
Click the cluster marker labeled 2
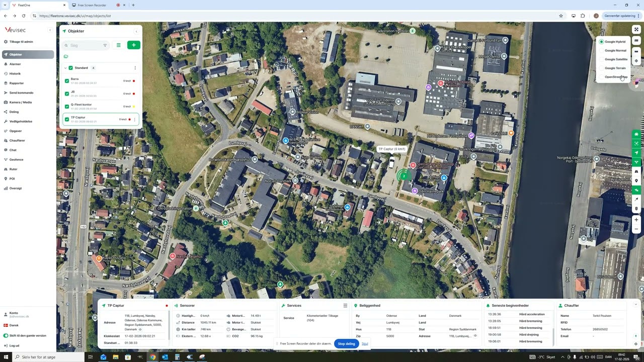pos(404,176)
